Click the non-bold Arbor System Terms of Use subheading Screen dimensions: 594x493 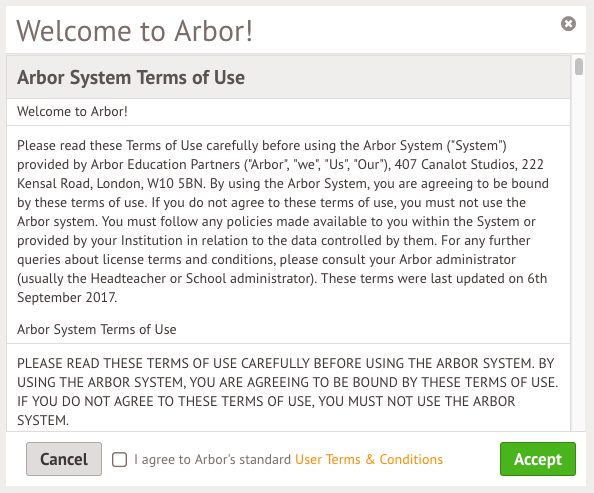(x=97, y=329)
